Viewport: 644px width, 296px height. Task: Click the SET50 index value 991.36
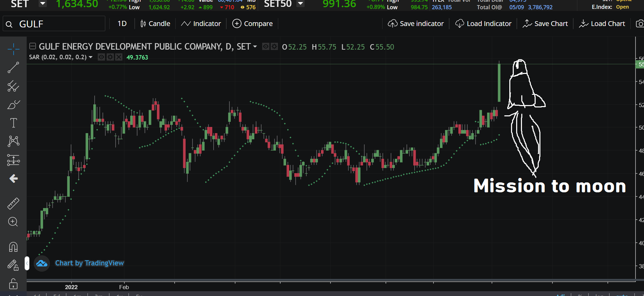[x=339, y=4]
